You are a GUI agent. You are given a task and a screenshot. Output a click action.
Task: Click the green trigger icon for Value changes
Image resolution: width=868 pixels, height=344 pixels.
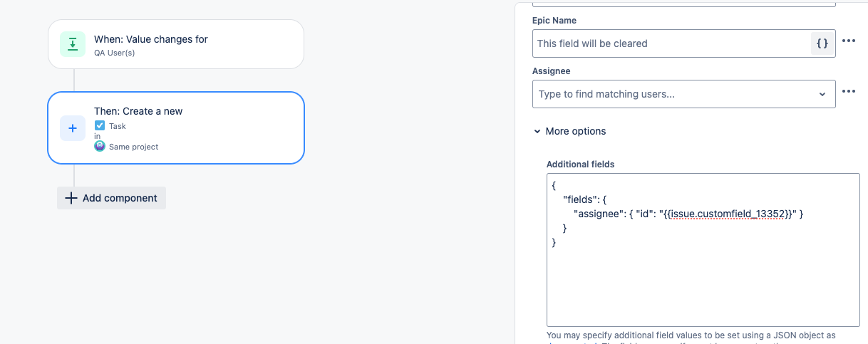click(72, 44)
